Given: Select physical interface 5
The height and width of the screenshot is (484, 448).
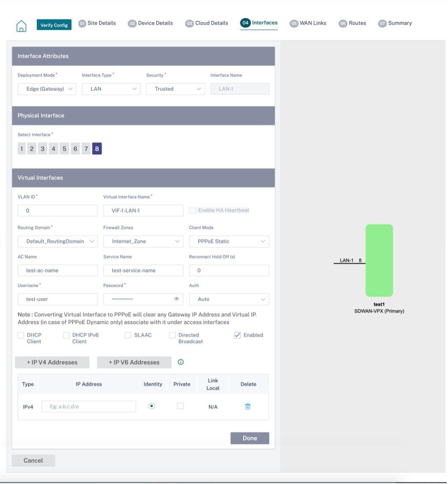Looking at the screenshot, I should (x=64, y=149).
